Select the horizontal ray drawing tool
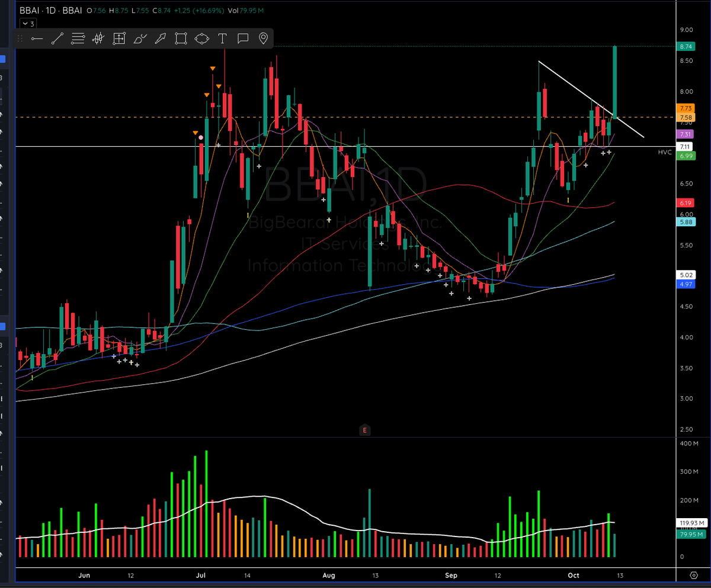 (37, 38)
